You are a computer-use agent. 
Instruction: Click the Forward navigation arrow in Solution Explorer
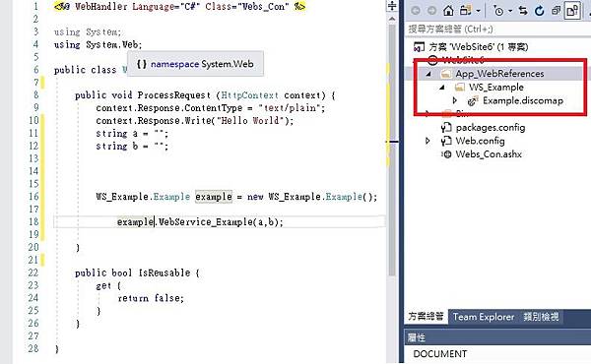[x=431, y=11]
